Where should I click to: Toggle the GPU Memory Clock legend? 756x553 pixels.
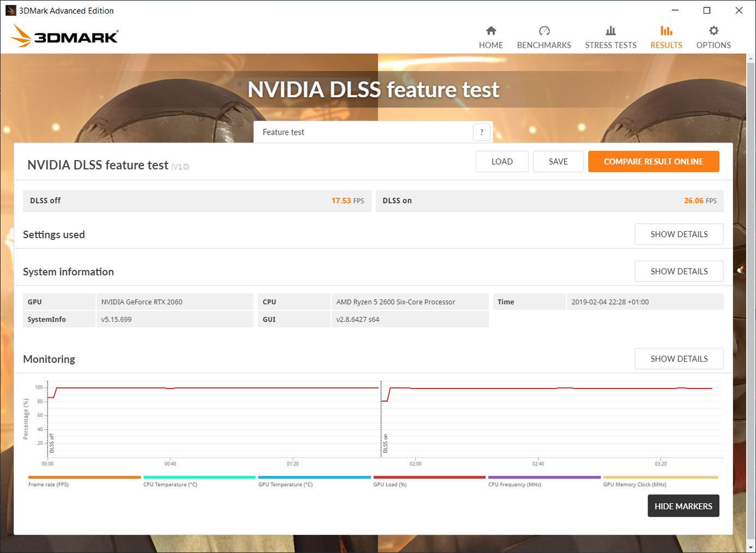pyautogui.click(x=660, y=481)
